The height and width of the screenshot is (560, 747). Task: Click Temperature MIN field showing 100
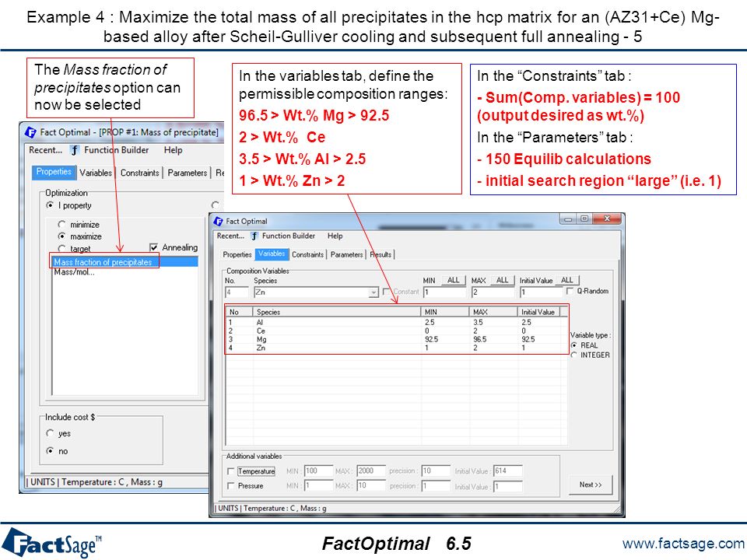pos(318,471)
